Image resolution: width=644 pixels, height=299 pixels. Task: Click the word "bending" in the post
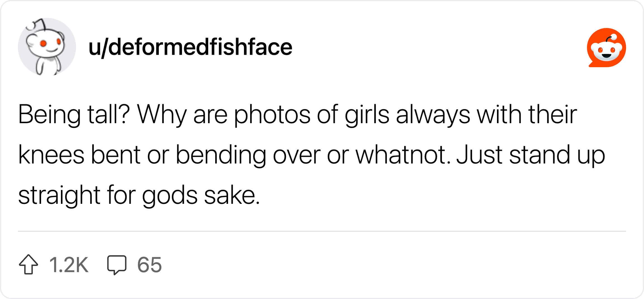click(221, 155)
